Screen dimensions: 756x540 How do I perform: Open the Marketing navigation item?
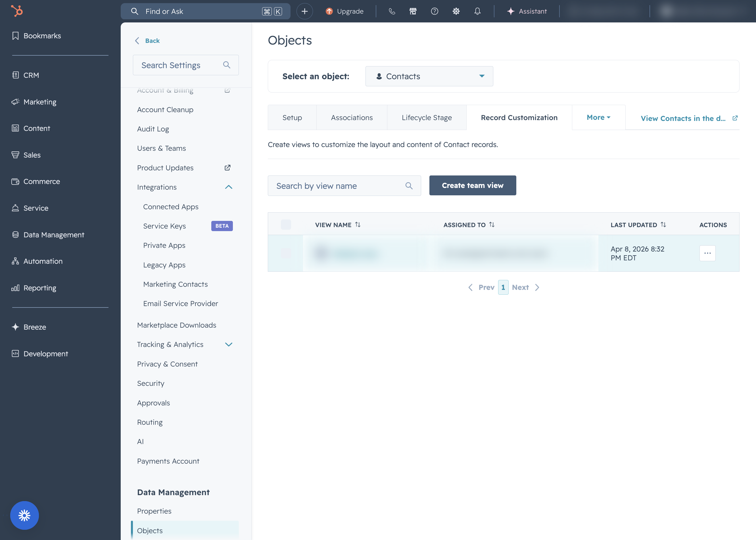(34, 102)
